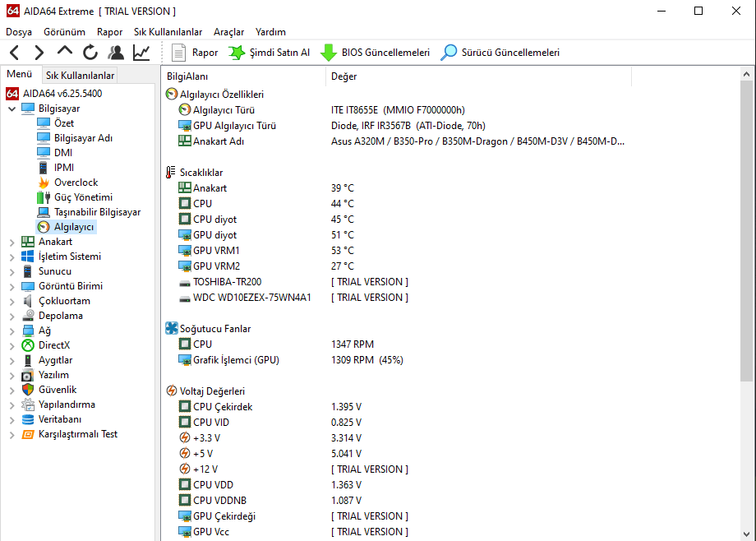Image resolution: width=756 pixels, height=541 pixels.
Task: Switch to the Sık Kullanılanlar tab
Action: pos(80,76)
